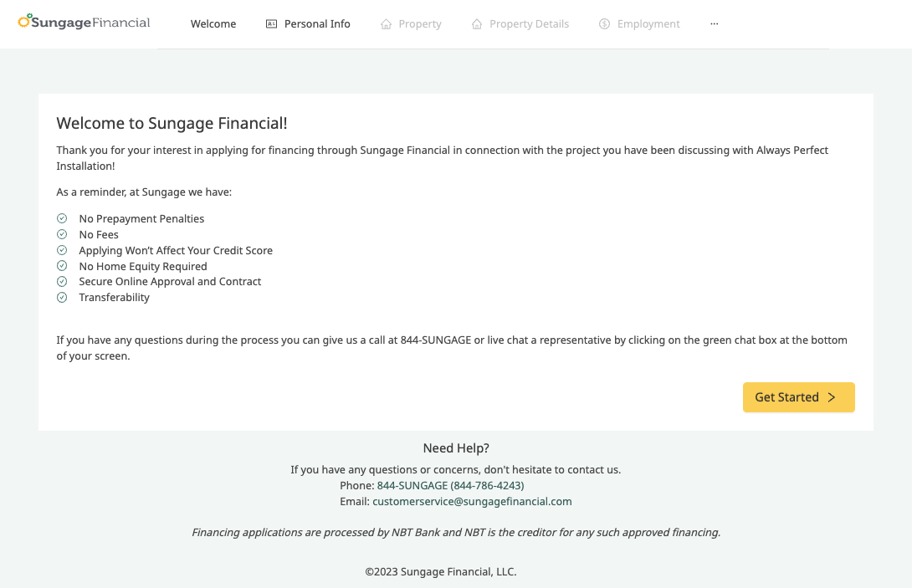Image resolution: width=912 pixels, height=588 pixels.
Task: Expand the more steps ellipsis menu
Action: (x=714, y=24)
